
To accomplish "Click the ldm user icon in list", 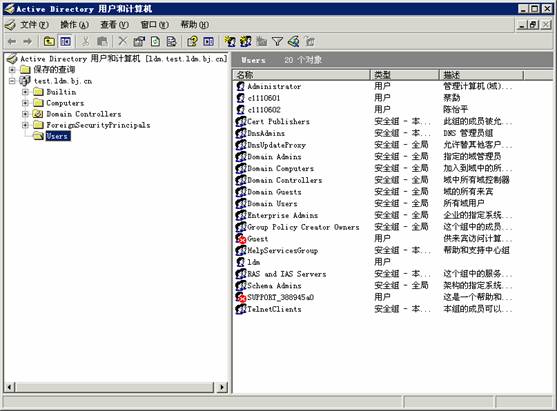I will [240, 262].
